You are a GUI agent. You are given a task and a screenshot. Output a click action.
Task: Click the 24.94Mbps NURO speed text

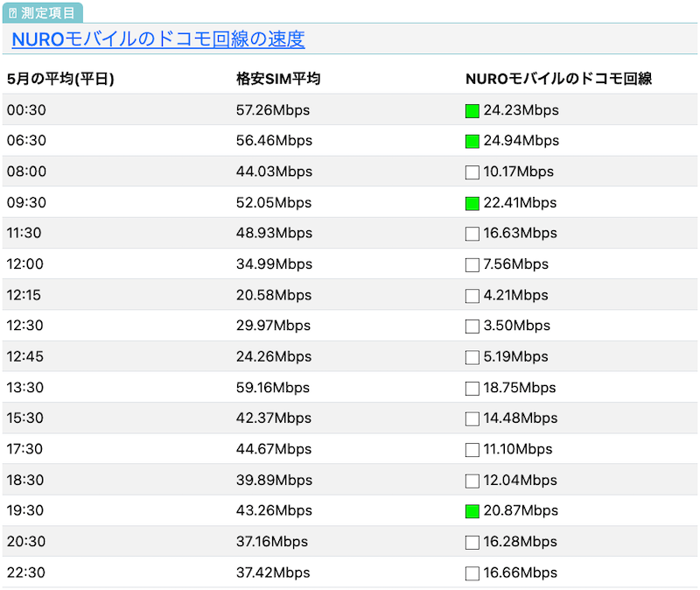point(521,140)
